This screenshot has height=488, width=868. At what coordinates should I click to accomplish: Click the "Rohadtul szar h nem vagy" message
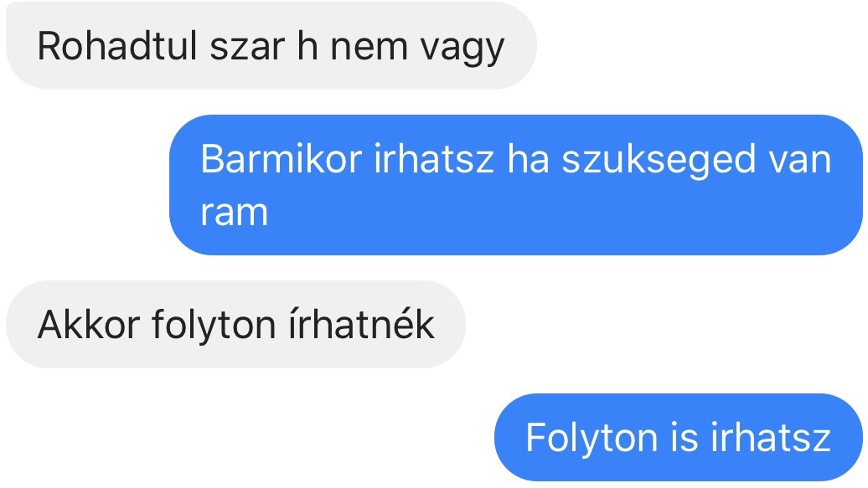click(271, 46)
